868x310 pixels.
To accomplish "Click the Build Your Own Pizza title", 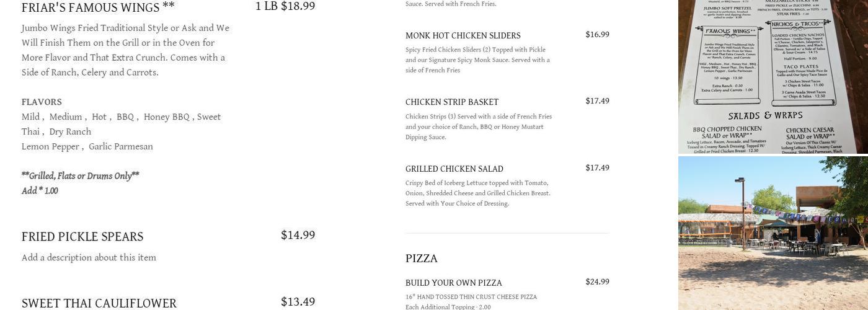I will [453, 283].
